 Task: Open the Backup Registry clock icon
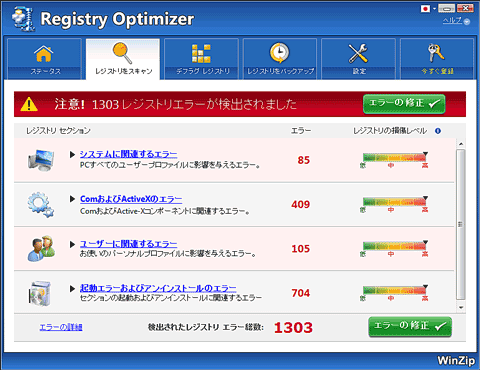coord(279,53)
